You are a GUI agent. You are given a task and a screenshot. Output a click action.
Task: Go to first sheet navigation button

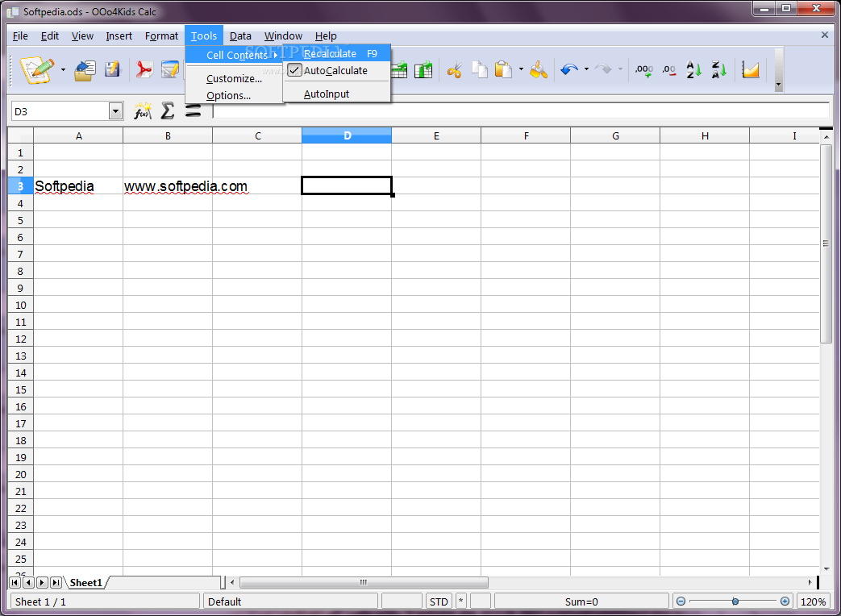pos(15,582)
